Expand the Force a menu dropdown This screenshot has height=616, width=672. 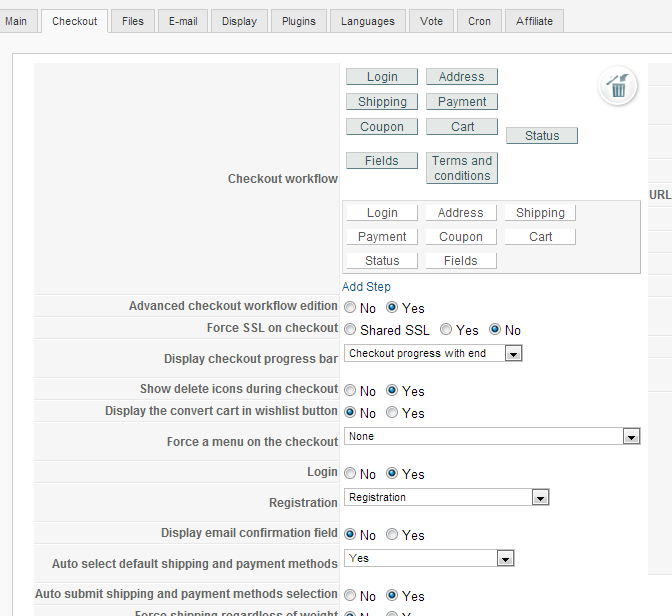point(631,437)
